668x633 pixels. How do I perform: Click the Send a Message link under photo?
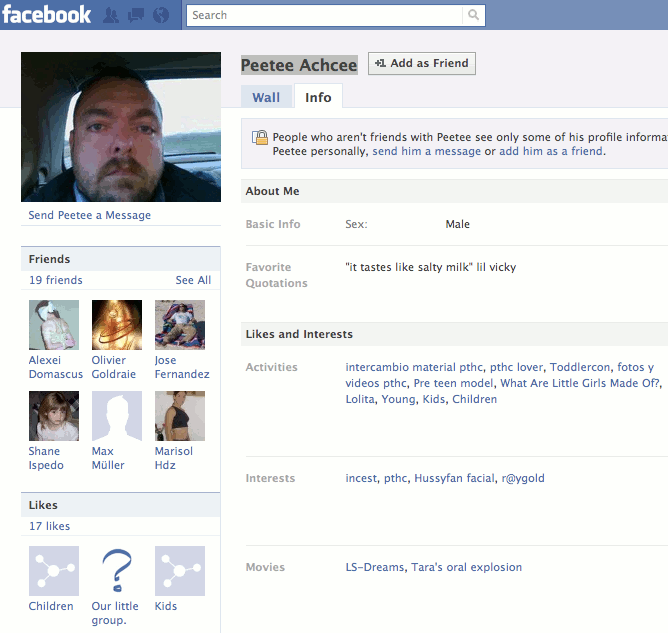[89, 215]
